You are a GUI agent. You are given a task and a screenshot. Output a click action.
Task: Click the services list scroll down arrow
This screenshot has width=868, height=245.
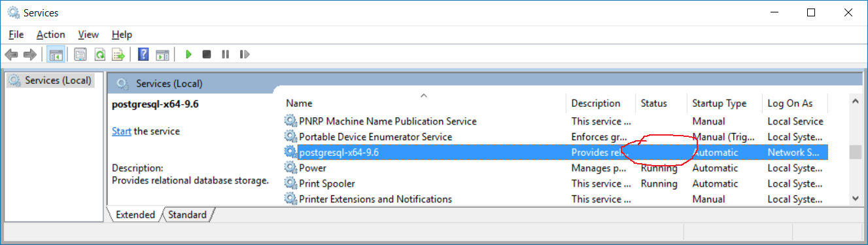click(x=855, y=198)
